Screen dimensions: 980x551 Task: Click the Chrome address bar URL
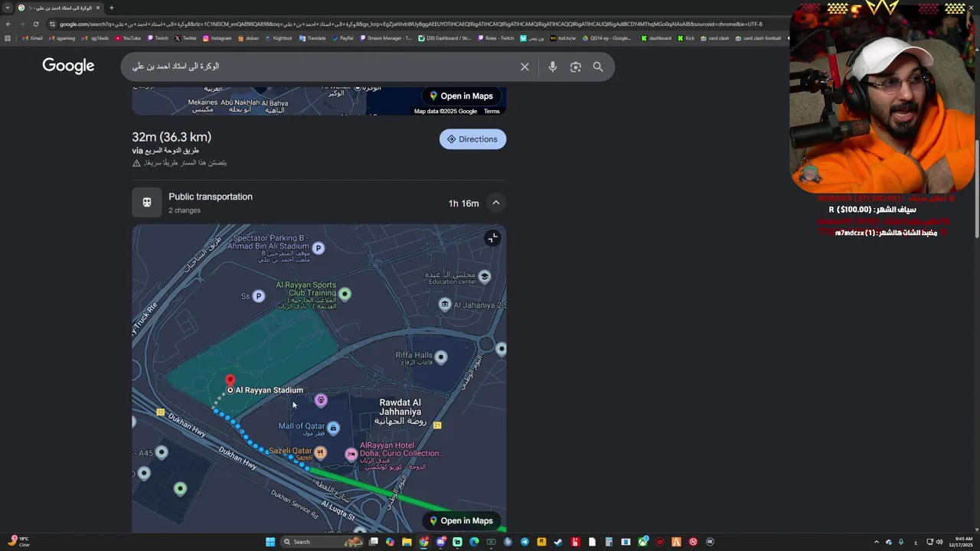(x=410, y=24)
